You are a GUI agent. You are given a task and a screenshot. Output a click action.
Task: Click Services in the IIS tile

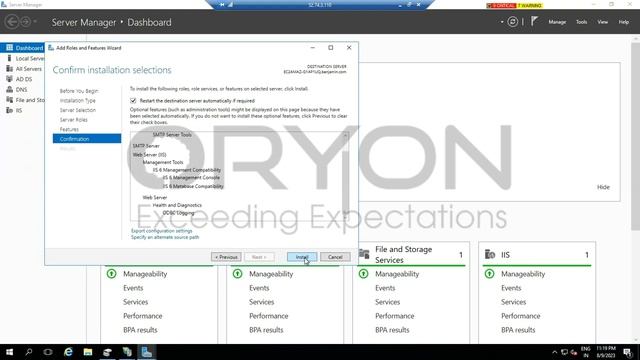[x=513, y=302]
